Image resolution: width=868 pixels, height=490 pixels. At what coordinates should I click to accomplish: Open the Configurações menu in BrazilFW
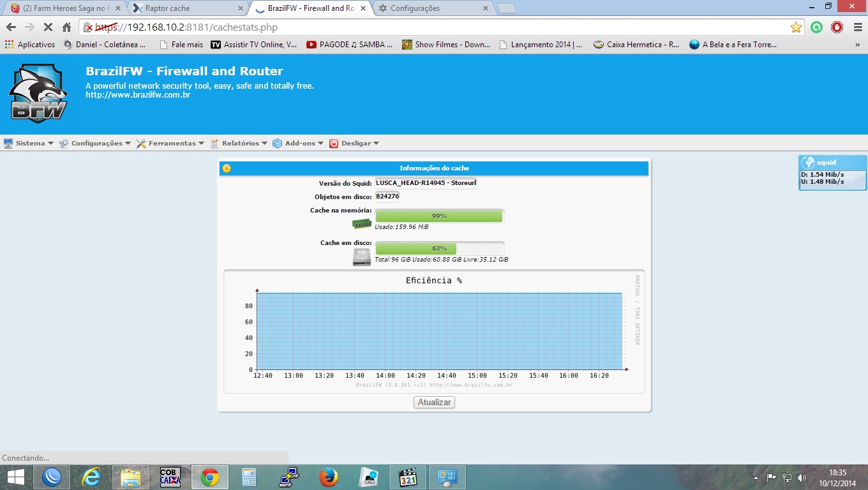pos(94,144)
